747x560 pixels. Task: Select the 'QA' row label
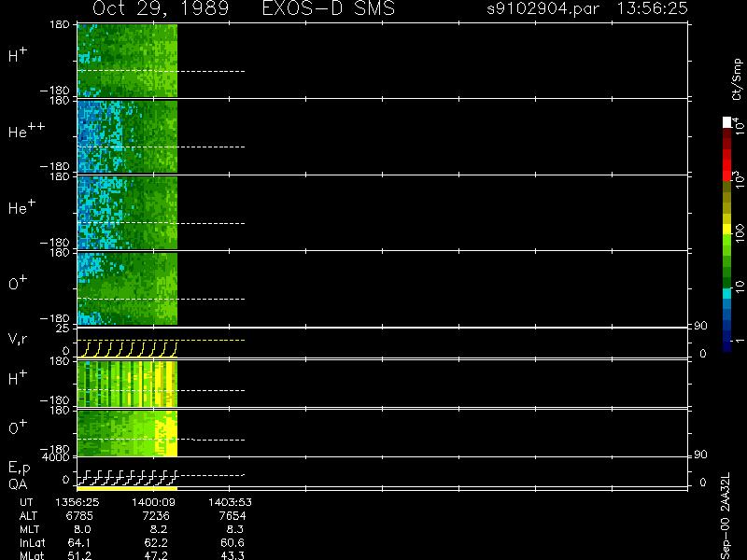pos(18,484)
